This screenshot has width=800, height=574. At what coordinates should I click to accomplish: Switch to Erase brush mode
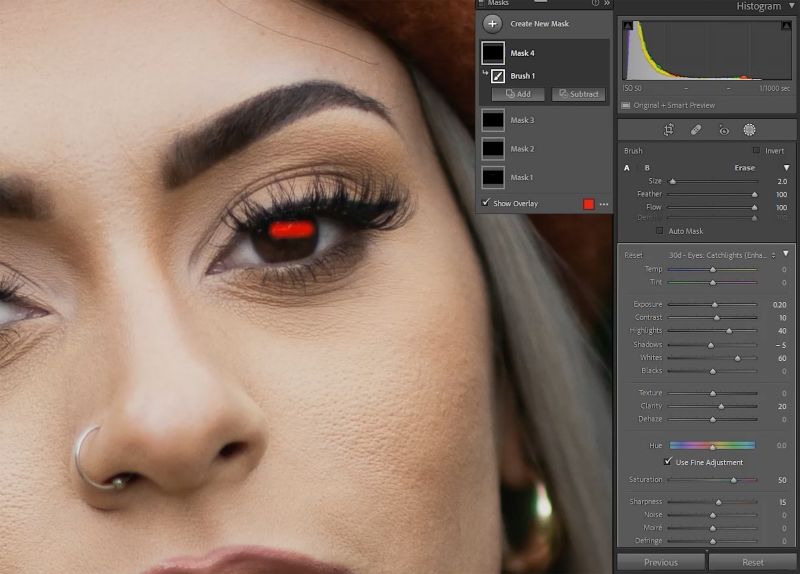click(x=744, y=168)
